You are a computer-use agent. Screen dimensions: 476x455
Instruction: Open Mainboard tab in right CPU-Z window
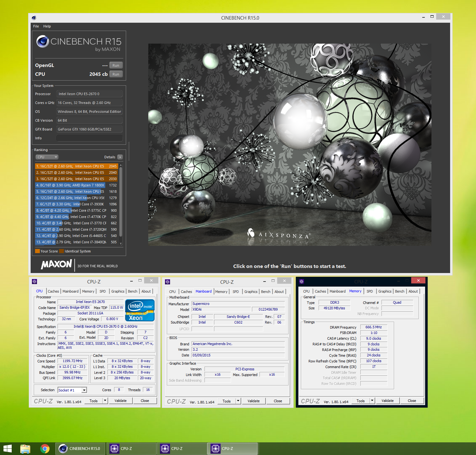(x=338, y=291)
